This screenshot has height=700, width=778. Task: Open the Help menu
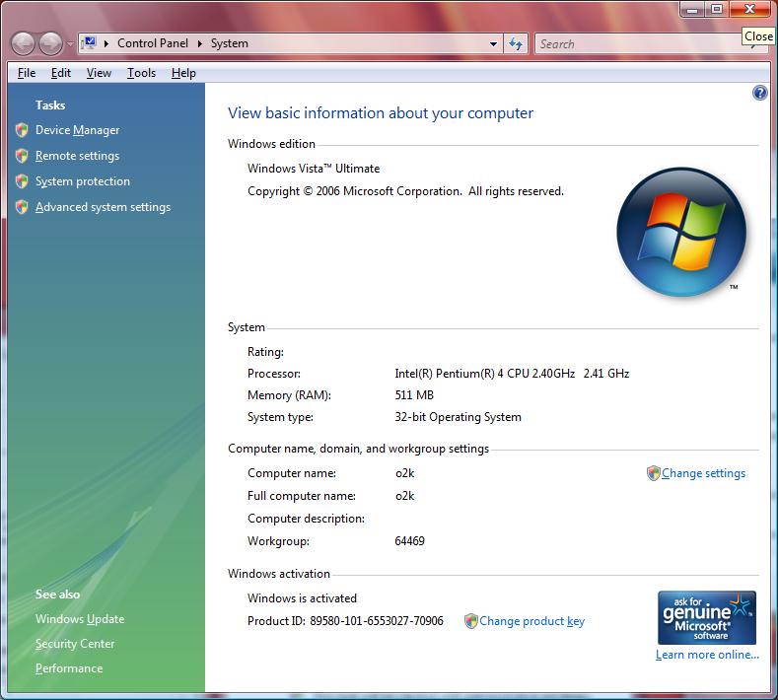[x=183, y=73]
